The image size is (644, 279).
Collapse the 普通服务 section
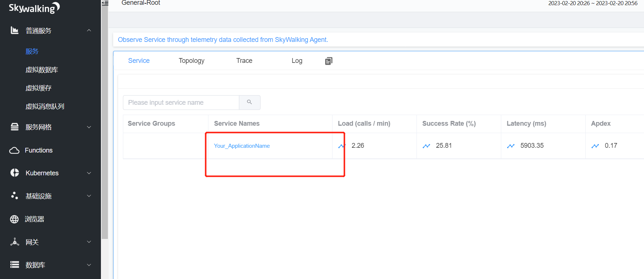tap(89, 31)
